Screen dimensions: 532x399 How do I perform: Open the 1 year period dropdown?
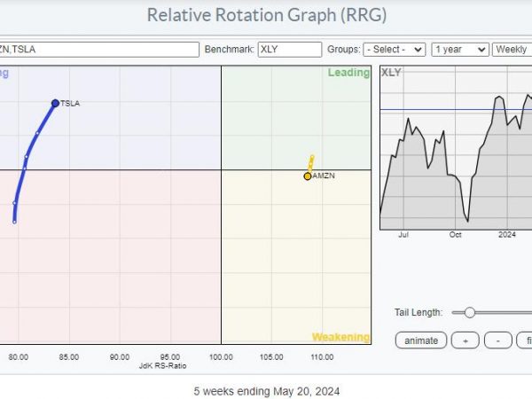pos(460,50)
